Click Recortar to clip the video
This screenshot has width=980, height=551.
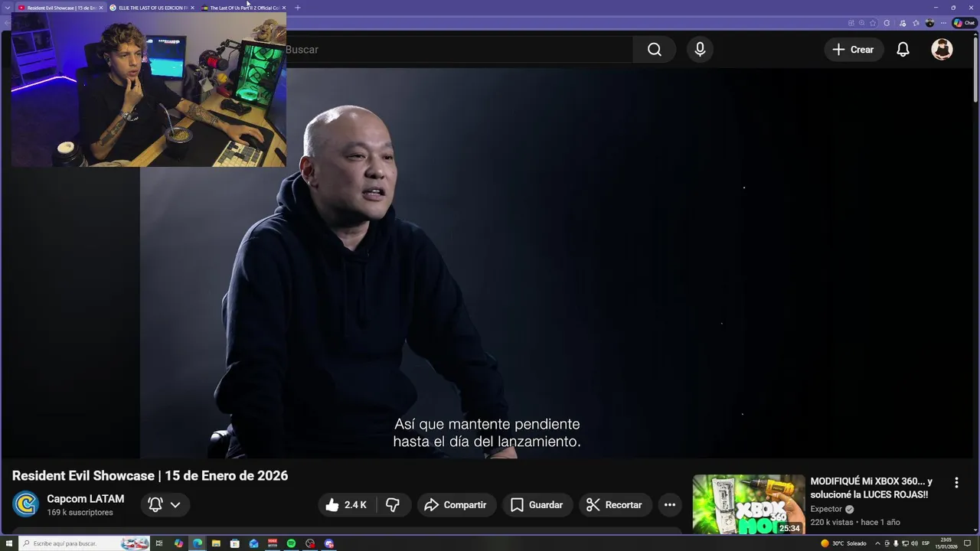[x=615, y=505]
